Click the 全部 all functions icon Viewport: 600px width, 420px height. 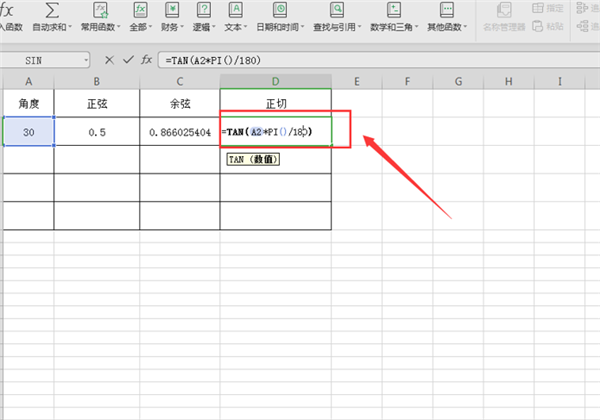click(x=140, y=10)
